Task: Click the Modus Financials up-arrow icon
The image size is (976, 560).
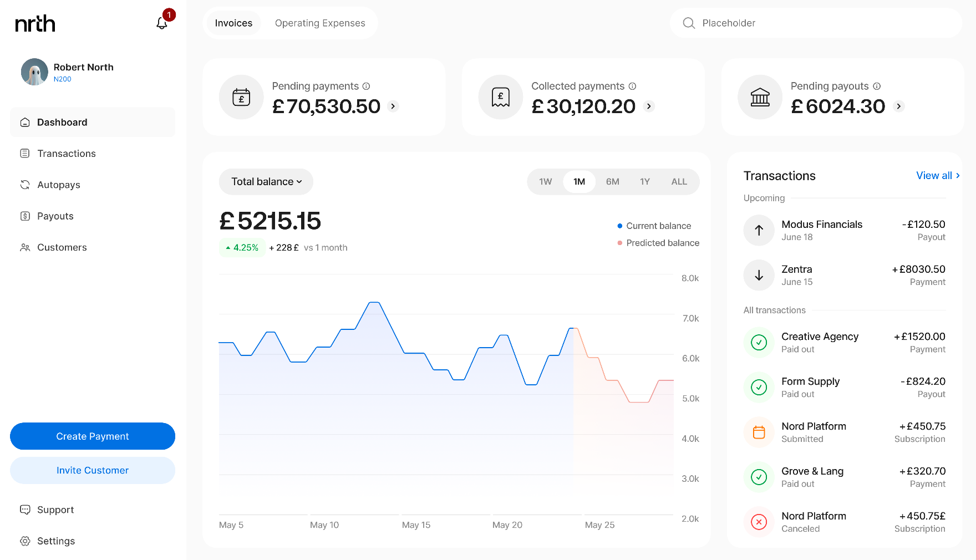Action: pos(759,230)
